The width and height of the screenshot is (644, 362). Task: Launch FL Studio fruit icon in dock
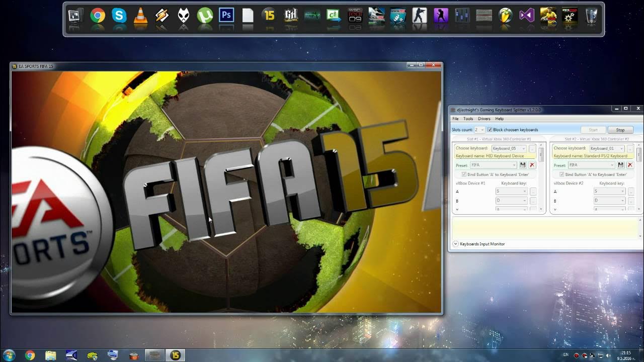pyautogui.click(x=505, y=16)
